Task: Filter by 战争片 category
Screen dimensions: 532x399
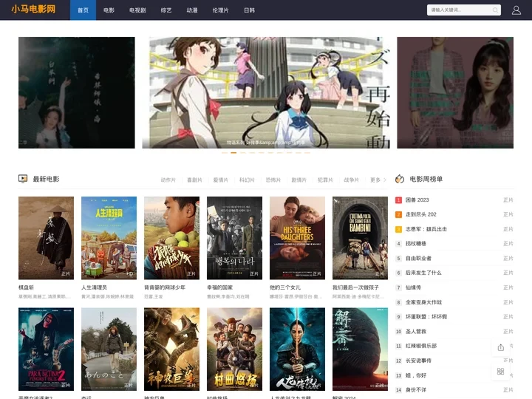Action: [351, 180]
